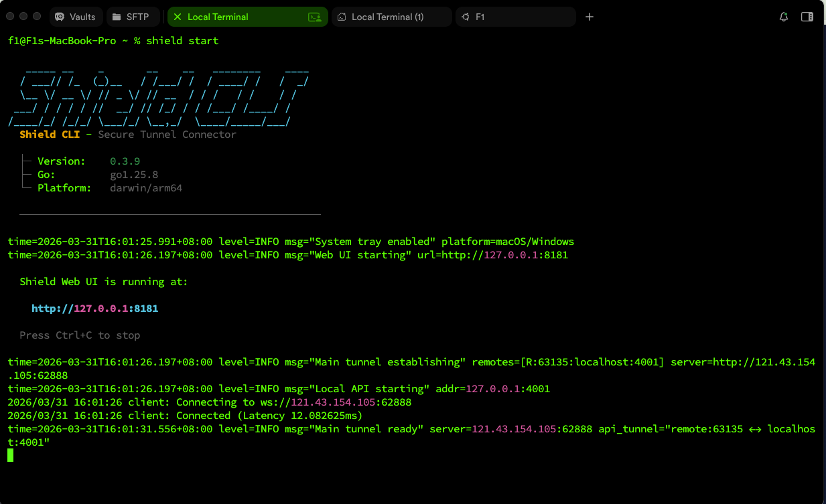Click the macOS close window button
Viewport: 826px width, 504px height.
(x=11, y=16)
